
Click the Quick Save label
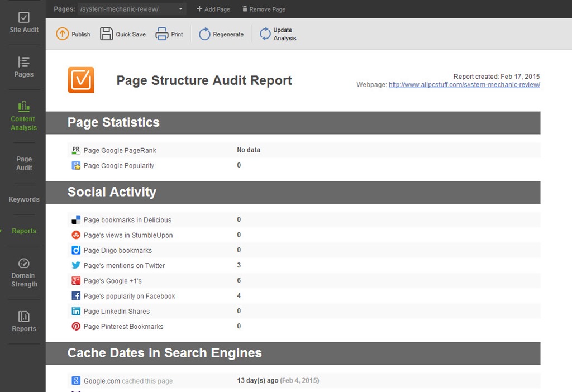pyautogui.click(x=131, y=34)
